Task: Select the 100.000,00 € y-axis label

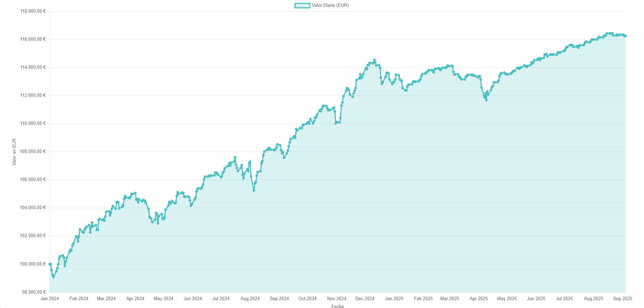Action: click(x=33, y=264)
